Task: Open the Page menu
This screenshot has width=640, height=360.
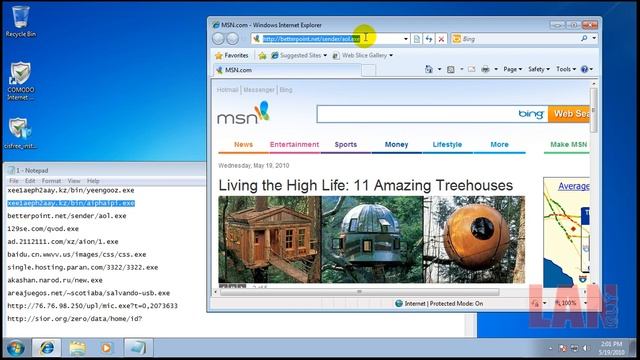Action: tap(512, 69)
